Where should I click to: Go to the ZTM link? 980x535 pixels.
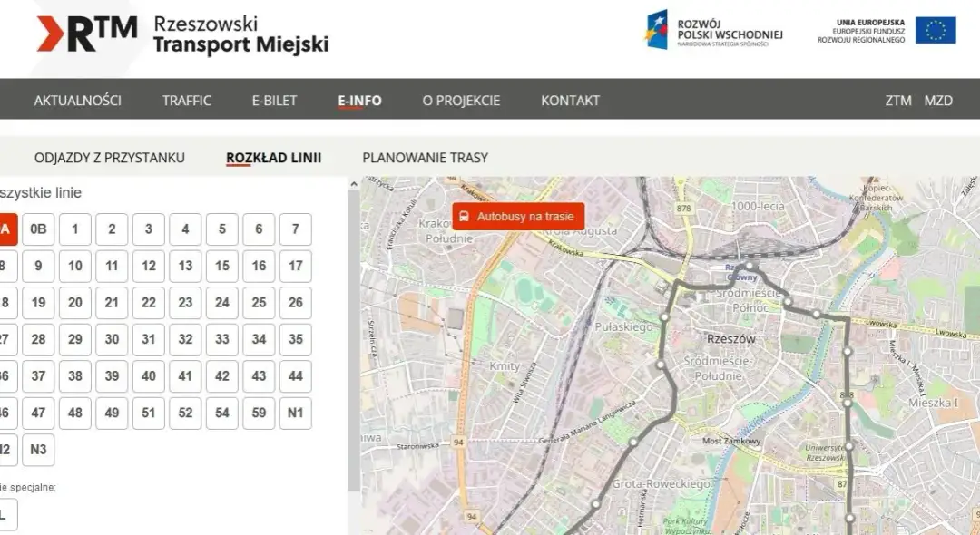pyautogui.click(x=897, y=101)
